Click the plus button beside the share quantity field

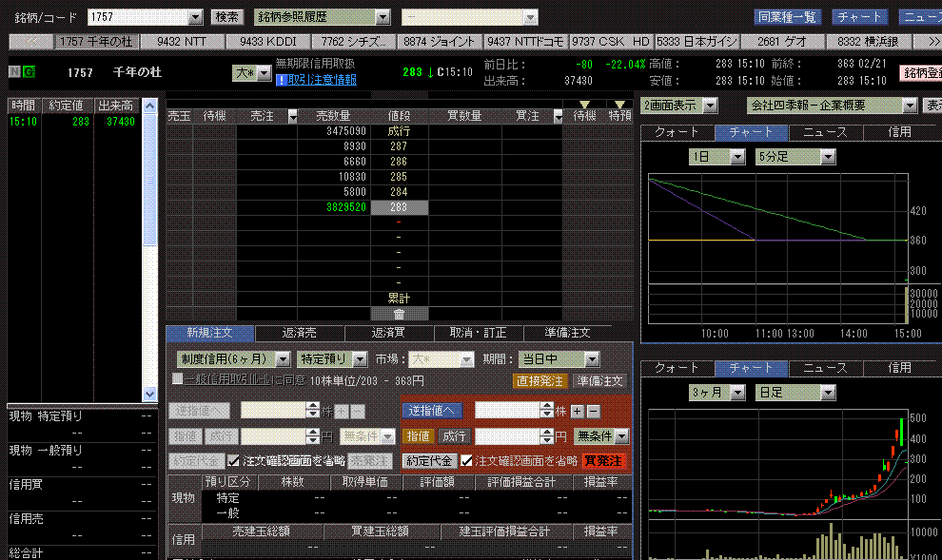[577, 411]
